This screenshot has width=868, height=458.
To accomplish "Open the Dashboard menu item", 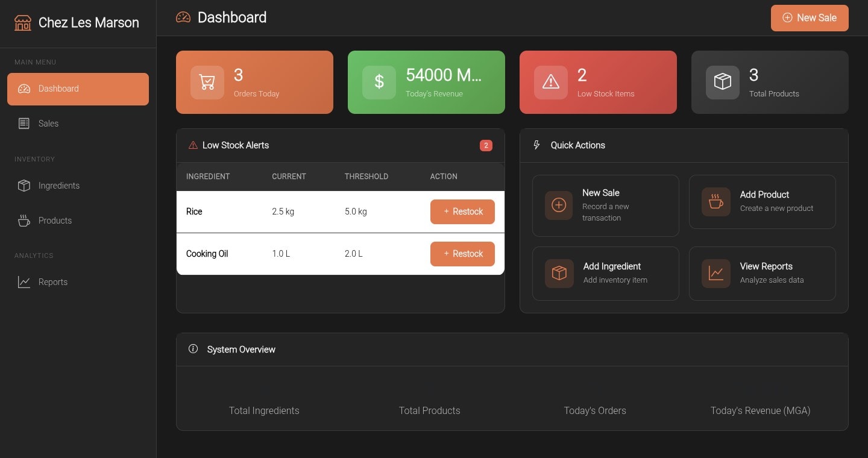I will (x=78, y=89).
